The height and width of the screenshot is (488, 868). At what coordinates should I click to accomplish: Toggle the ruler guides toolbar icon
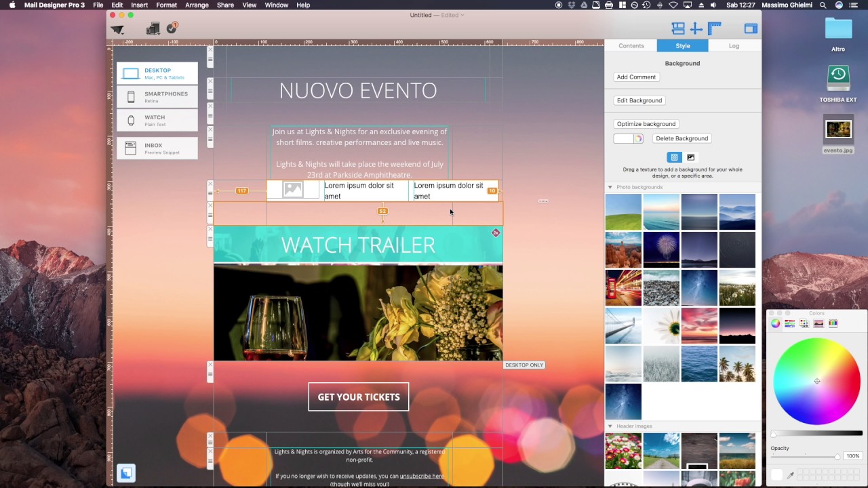point(715,28)
